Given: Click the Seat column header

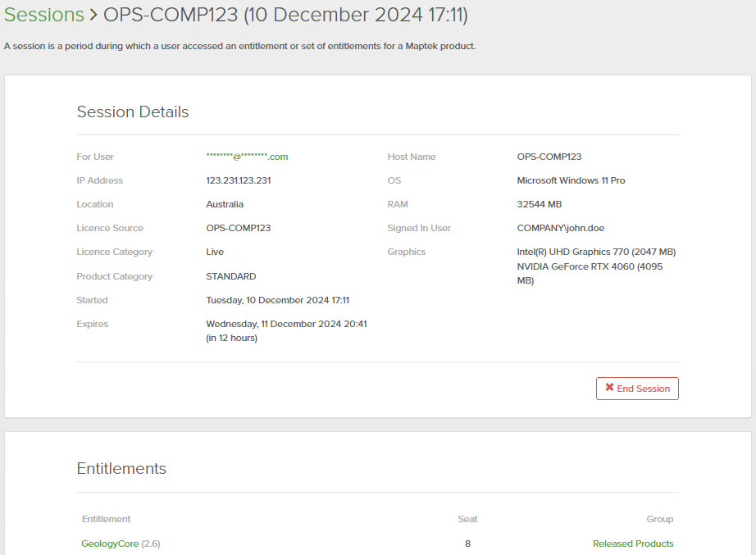Looking at the screenshot, I should [467, 519].
